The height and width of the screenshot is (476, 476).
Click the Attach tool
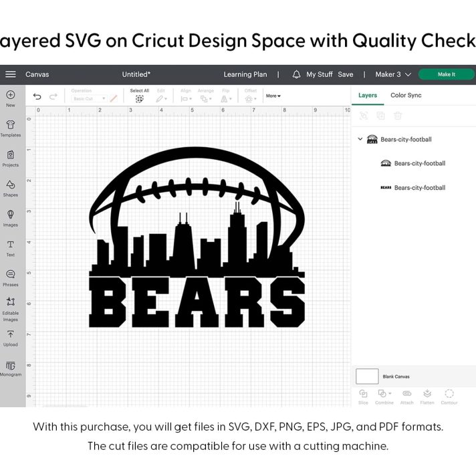[406, 397]
